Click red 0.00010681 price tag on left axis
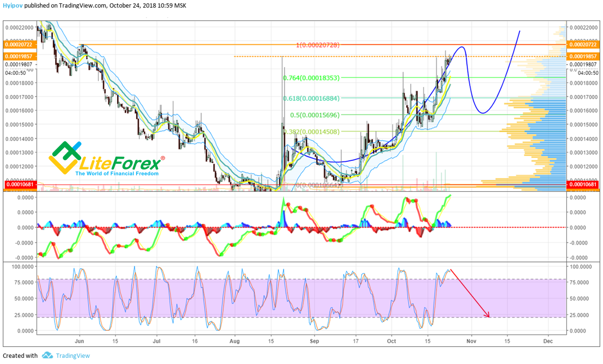The image size is (603, 364). tap(20, 184)
